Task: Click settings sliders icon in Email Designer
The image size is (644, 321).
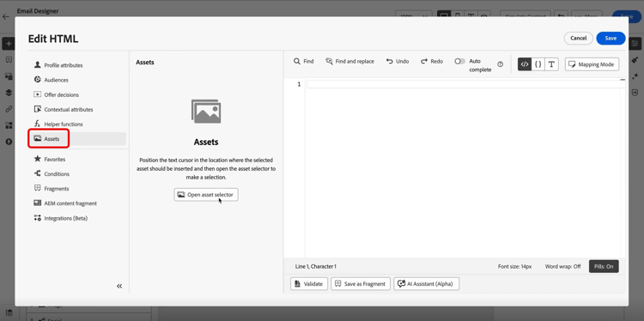Action: click(635, 44)
